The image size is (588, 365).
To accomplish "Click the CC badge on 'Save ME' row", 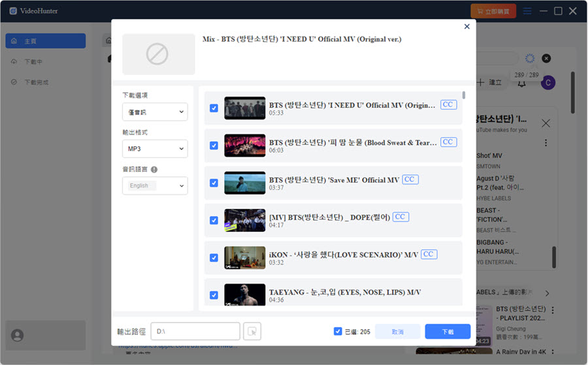I will point(410,180).
